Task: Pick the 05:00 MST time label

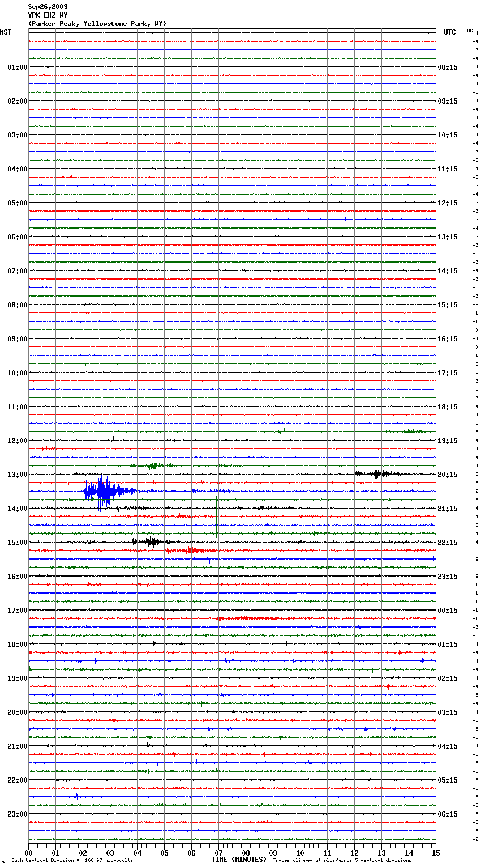Action: [18, 203]
